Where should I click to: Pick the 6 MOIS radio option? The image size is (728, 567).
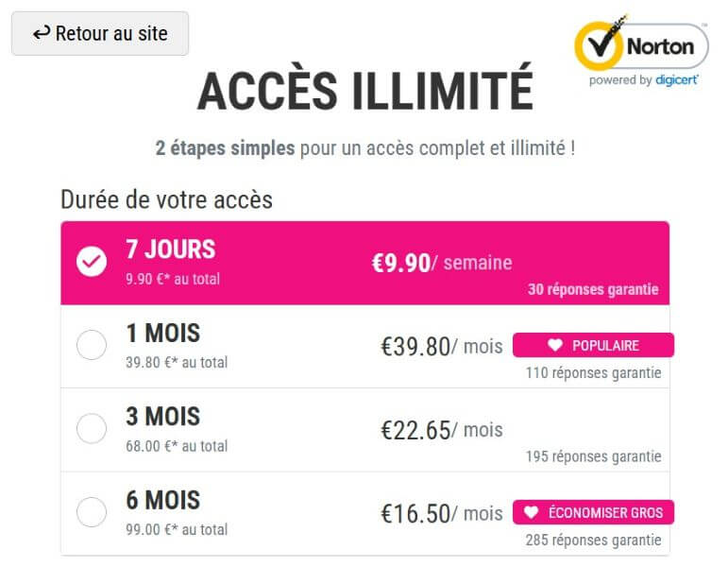point(92,511)
